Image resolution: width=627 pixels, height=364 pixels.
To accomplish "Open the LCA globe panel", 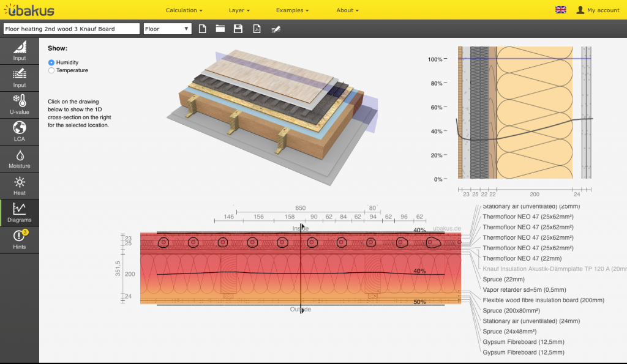I will pyautogui.click(x=20, y=132).
